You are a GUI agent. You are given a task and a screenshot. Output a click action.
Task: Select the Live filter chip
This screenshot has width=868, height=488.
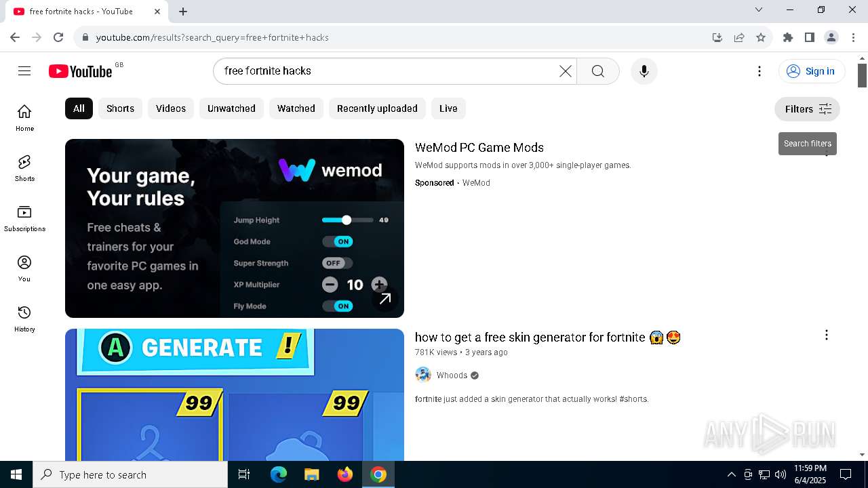tap(448, 108)
